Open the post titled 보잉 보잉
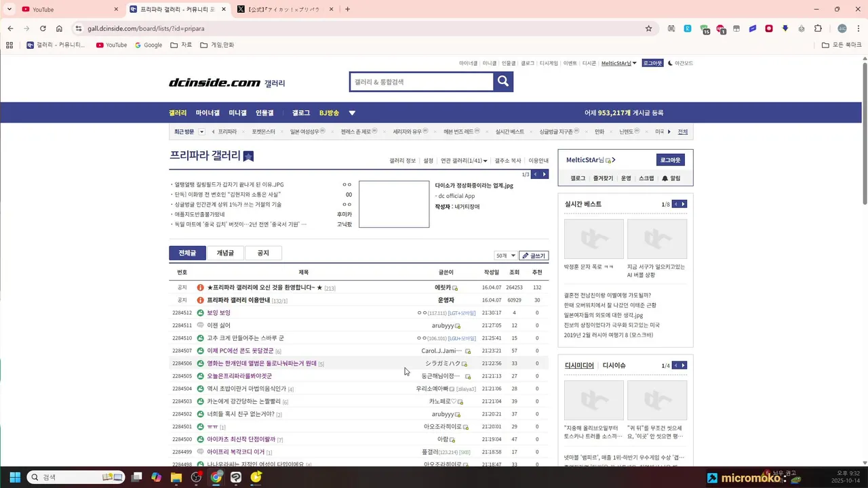Viewport: 868px width, 488px height. pyautogui.click(x=218, y=312)
